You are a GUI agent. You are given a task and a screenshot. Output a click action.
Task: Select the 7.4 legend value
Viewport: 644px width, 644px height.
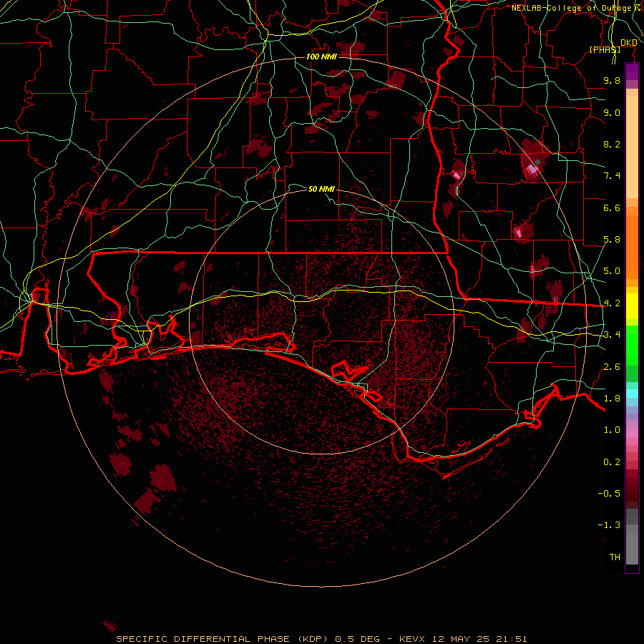tap(612, 176)
